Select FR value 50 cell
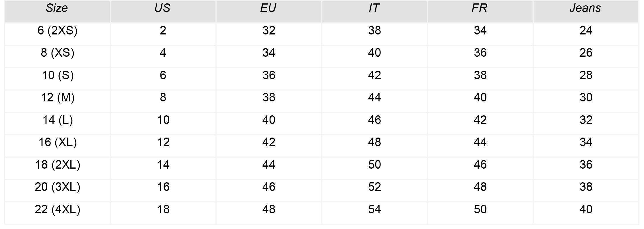 coord(480,213)
